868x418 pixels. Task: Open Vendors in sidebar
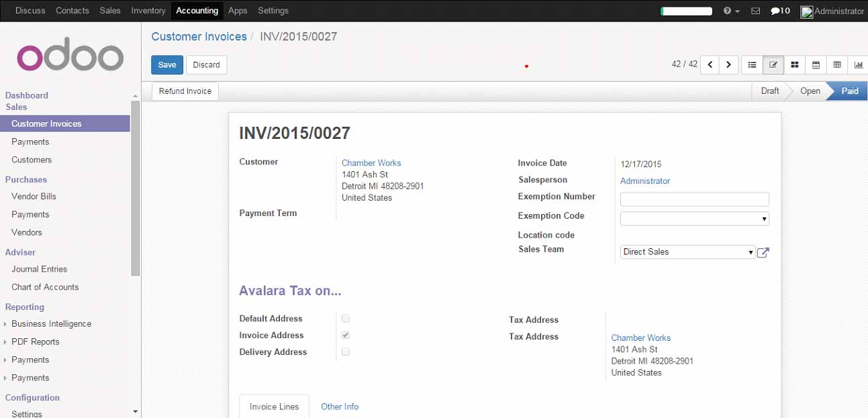pos(27,232)
